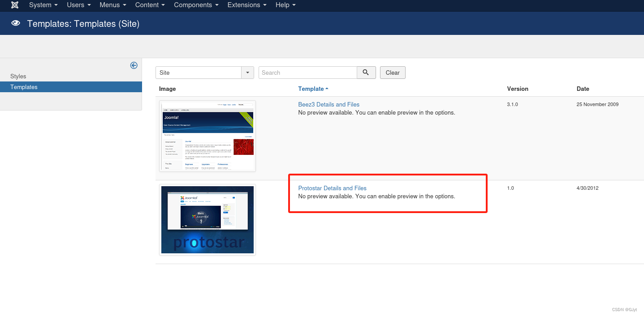Click the eye icon beside Templates title

[x=16, y=23]
